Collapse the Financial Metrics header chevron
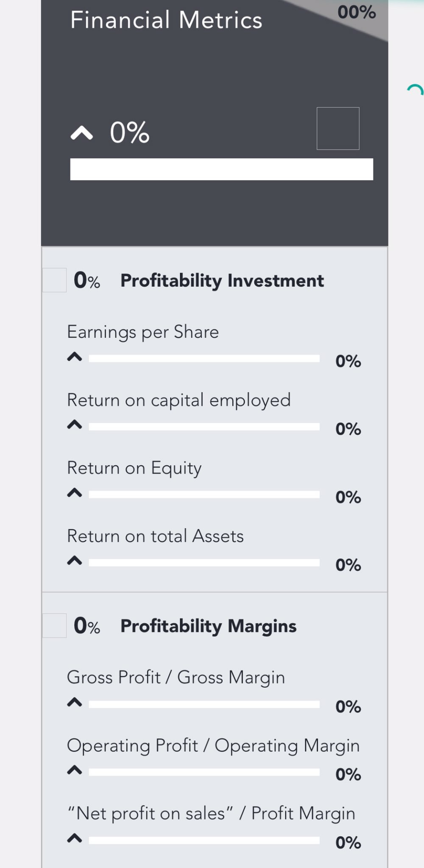The image size is (424, 868). pos(82,132)
